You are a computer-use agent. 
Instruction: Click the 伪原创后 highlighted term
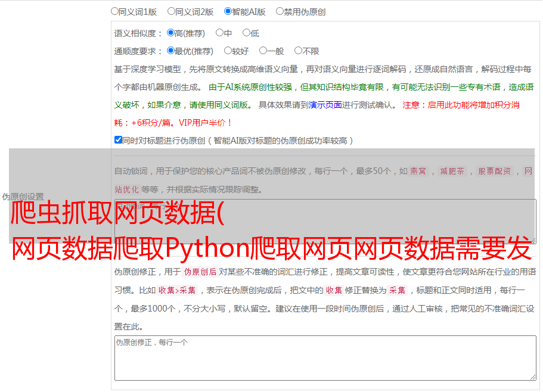tap(200, 272)
